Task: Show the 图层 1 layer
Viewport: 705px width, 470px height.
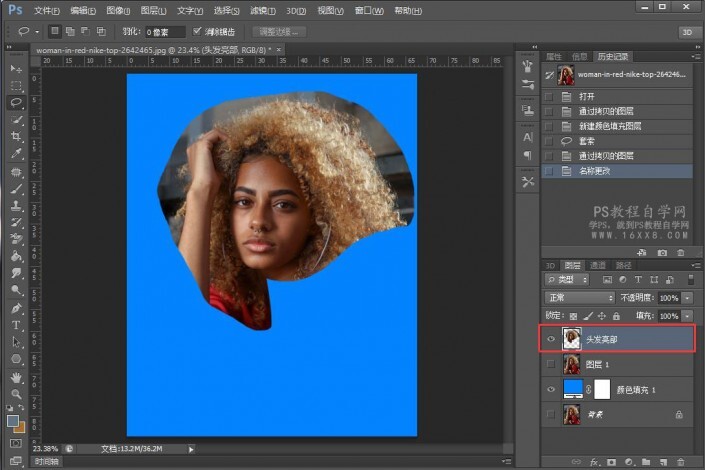Action: 551,364
